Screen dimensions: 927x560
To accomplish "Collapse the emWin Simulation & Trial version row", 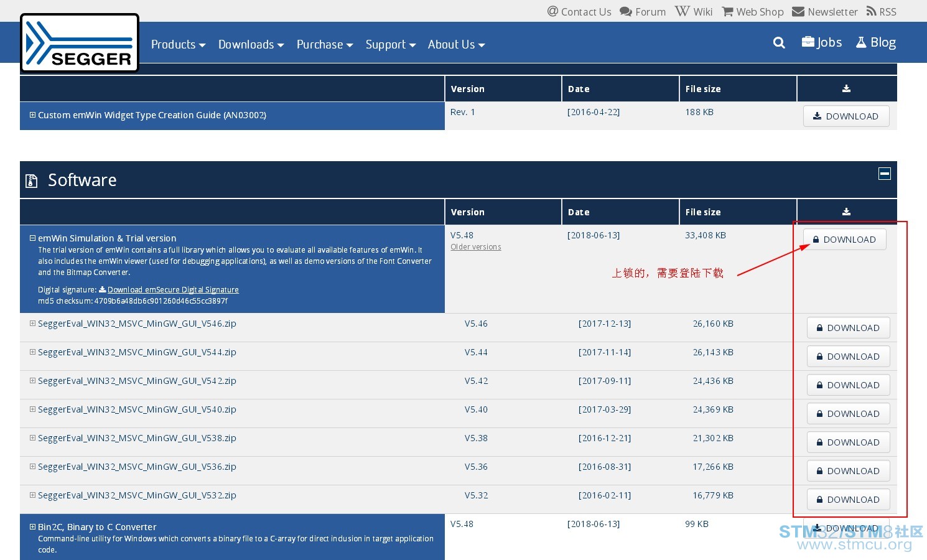I will 33,238.
